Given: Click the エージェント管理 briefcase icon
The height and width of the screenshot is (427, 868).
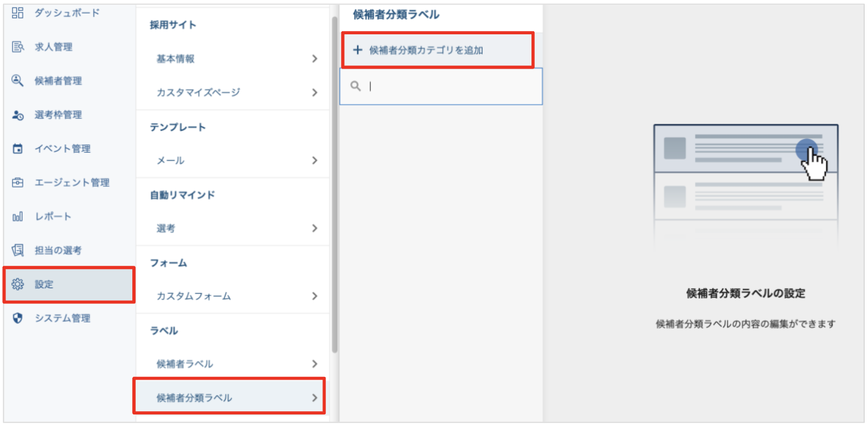Looking at the screenshot, I should pyautogui.click(x=17, y=182).
